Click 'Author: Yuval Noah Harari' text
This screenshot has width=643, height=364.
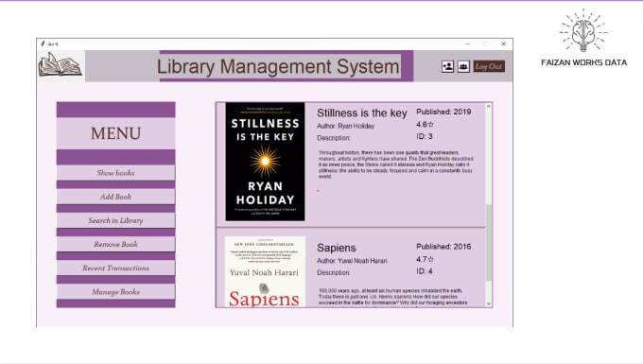(x=352, y=261)
